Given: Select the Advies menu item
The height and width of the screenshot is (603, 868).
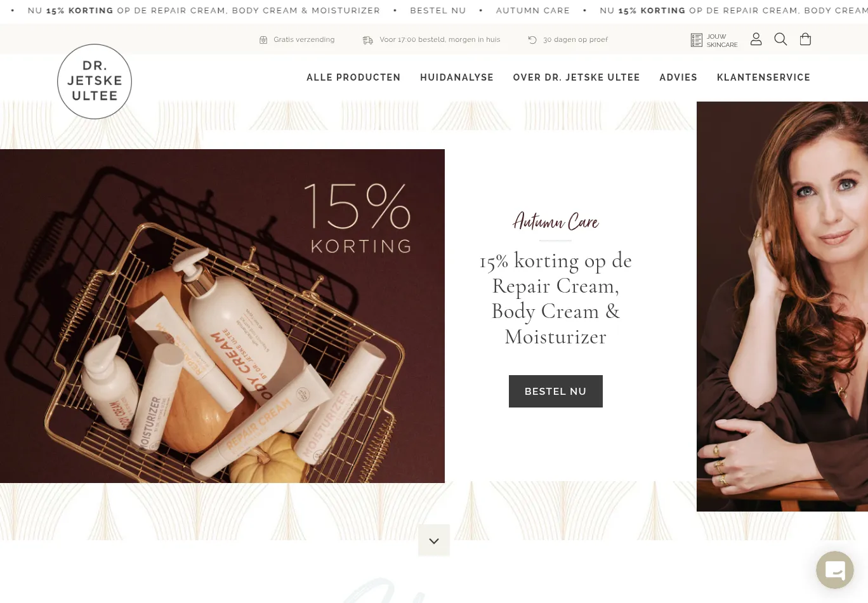Looking at the screenshot, I should 678,77.
